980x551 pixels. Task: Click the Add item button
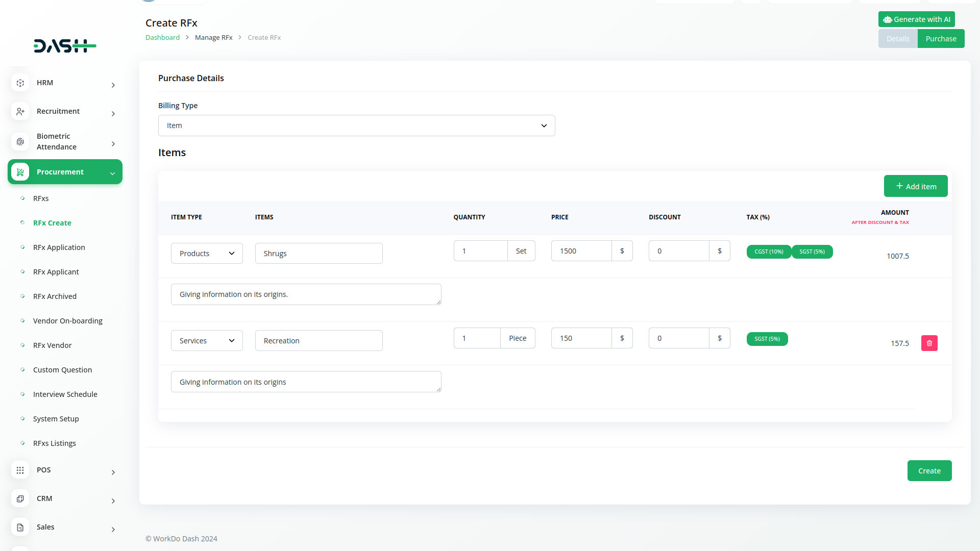point(915,186)
